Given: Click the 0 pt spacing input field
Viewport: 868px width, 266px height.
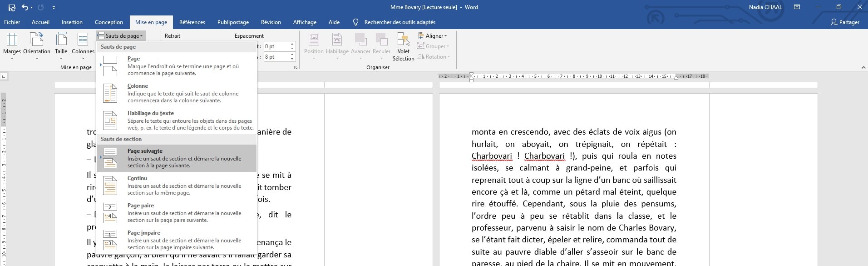Looking at the screenshot, I should (276, 46).
